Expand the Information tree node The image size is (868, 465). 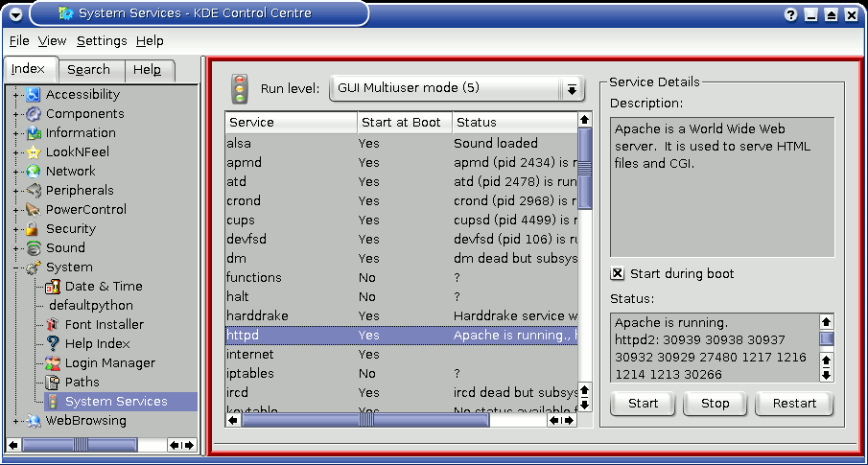click(x=16, y=133)
